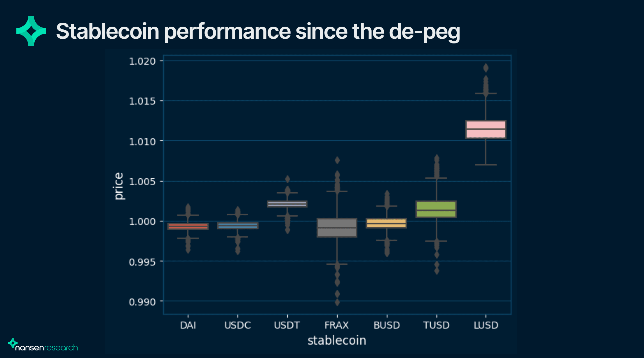644x358 pixels.
Task: Click the 1.020 y-axis tick label
Action: 142,61
